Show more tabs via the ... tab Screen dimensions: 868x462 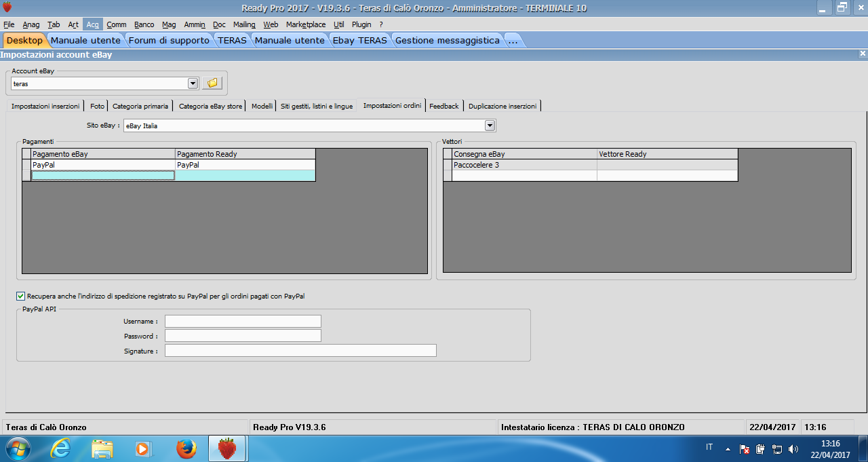513,41
